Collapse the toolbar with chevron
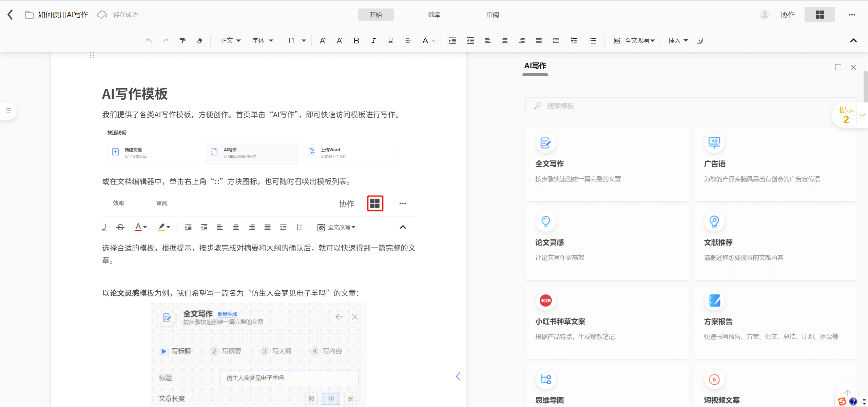Screen dimensions: 868x407 pos(853,40)
